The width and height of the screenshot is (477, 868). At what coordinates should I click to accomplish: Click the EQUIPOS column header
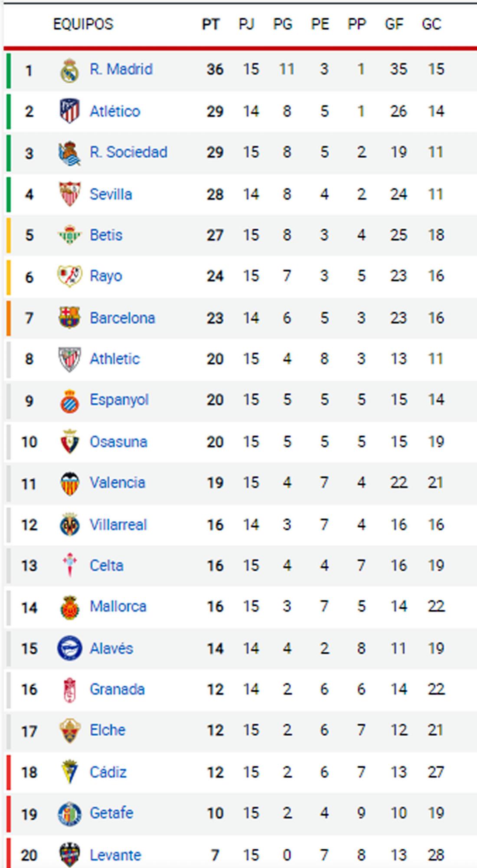click(83, 24)
